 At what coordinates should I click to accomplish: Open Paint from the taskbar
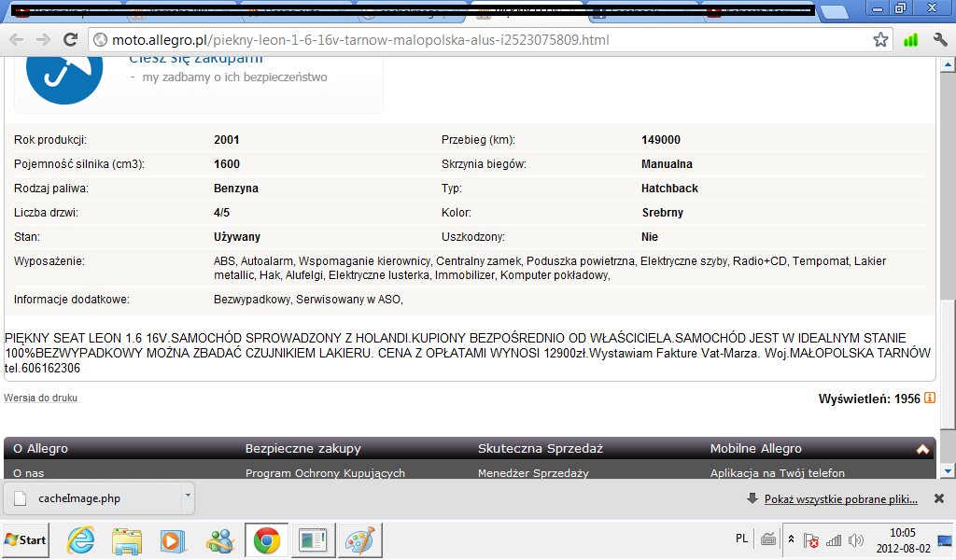(x=359, y=539)
